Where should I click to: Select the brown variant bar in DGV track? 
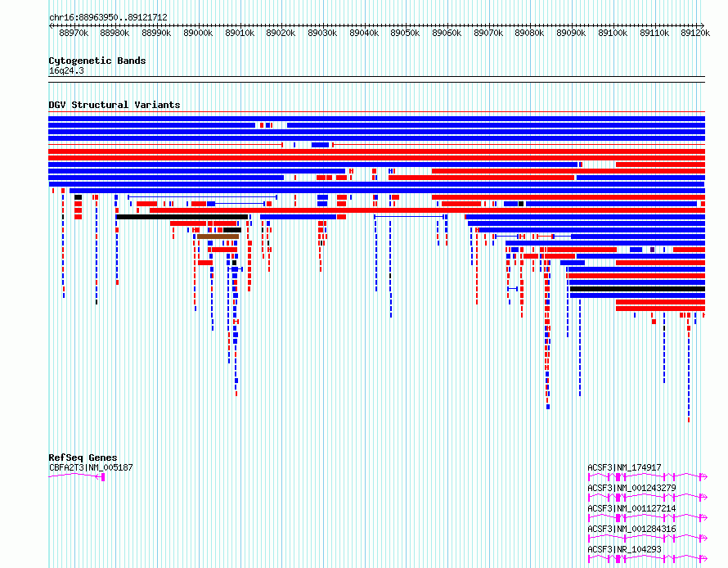click(x=218, y=237)
